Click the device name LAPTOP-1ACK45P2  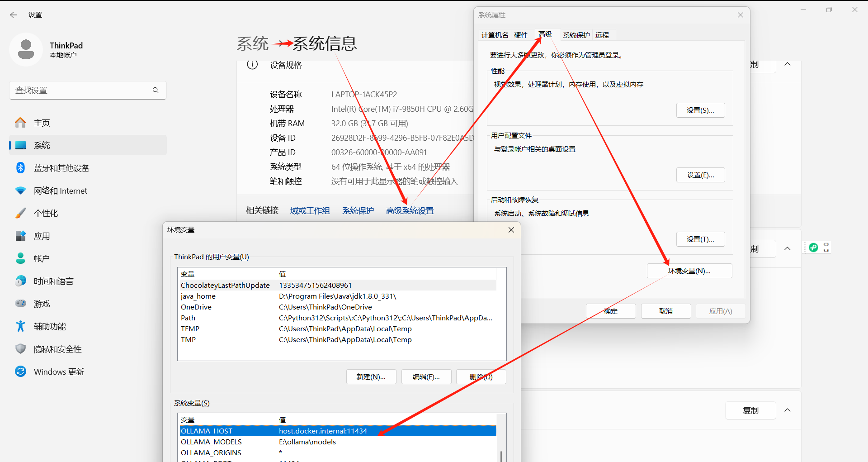364,95
